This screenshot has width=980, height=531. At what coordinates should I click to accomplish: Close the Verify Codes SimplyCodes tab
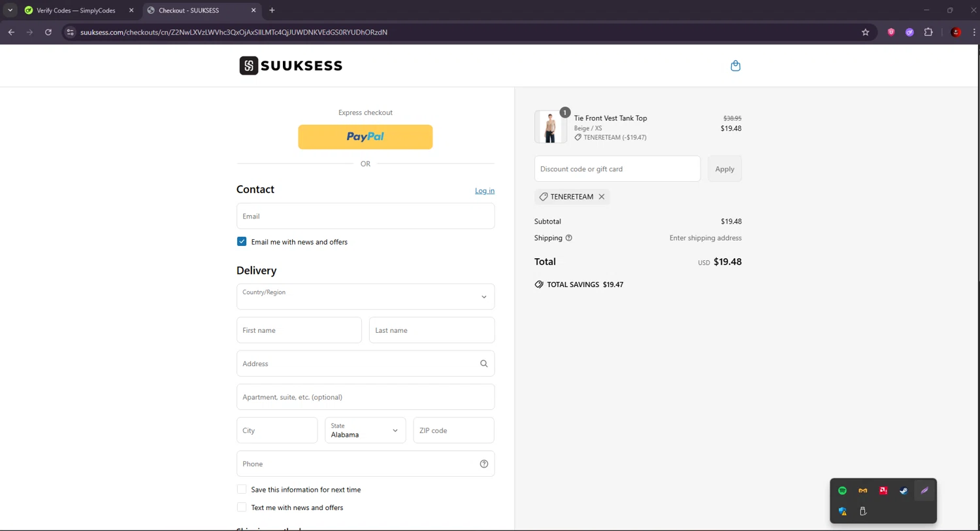[x=131, y=10]
